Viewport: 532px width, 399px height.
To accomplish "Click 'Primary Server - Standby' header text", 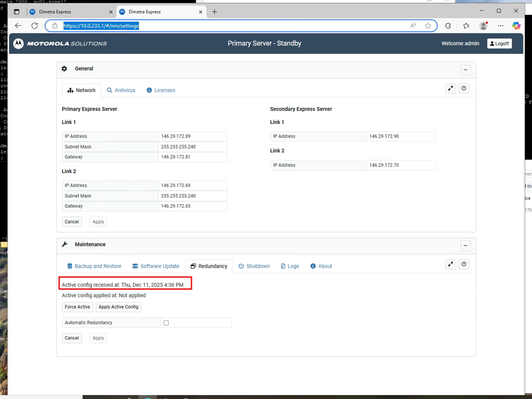I will tap(264, 43).
